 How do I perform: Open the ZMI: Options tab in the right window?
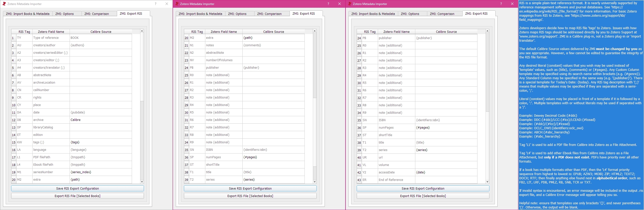coord(413,14)
